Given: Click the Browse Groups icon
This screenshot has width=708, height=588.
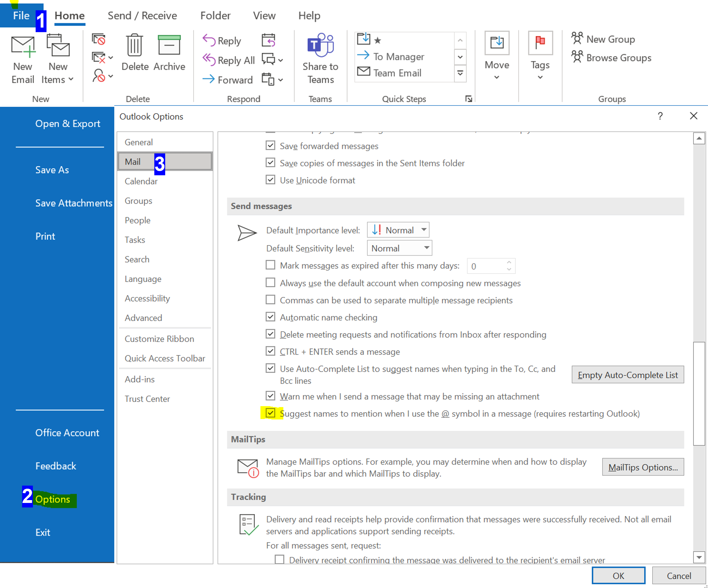Looking at the screenshot, I should point(577,57).
